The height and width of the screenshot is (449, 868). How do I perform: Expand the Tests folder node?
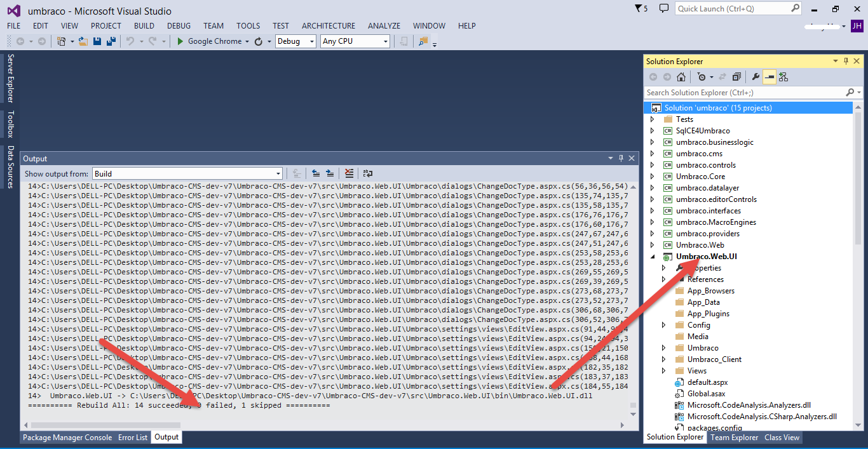[x=652, y=119]
